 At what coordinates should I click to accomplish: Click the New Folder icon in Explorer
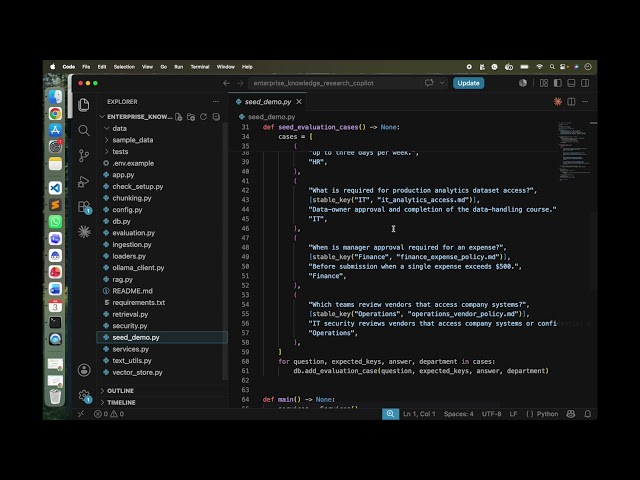click(x=191, y=117)
